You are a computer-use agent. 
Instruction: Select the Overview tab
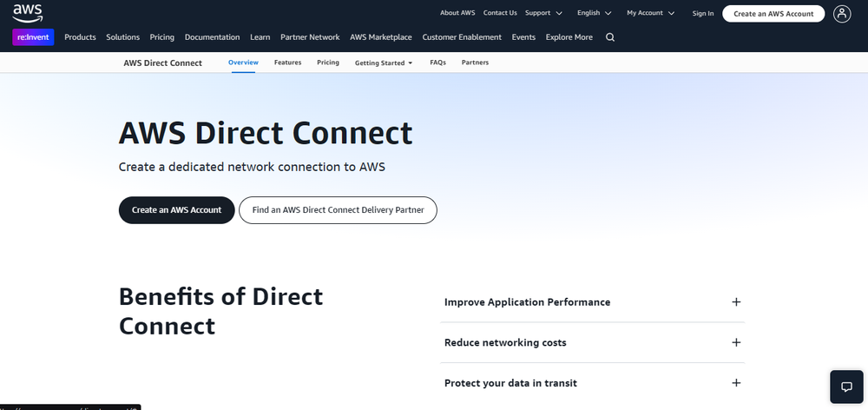(x=243, y=62)
